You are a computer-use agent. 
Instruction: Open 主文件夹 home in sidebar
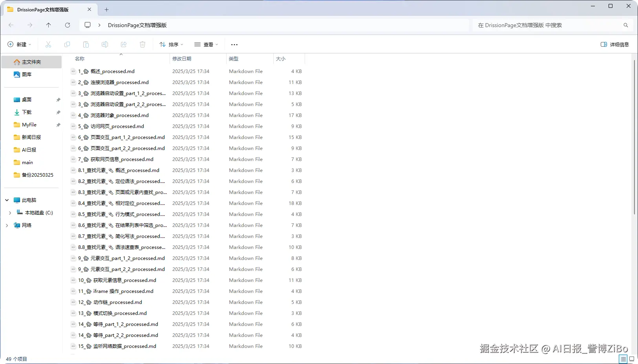(32, 62)
